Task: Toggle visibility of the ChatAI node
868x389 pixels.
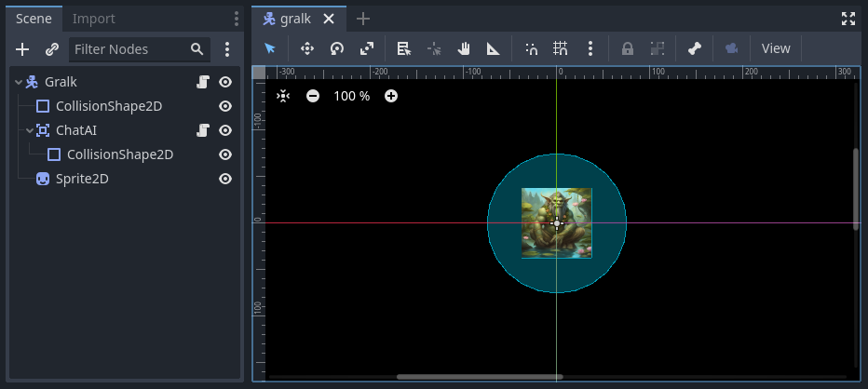Action: pos(224,130)
